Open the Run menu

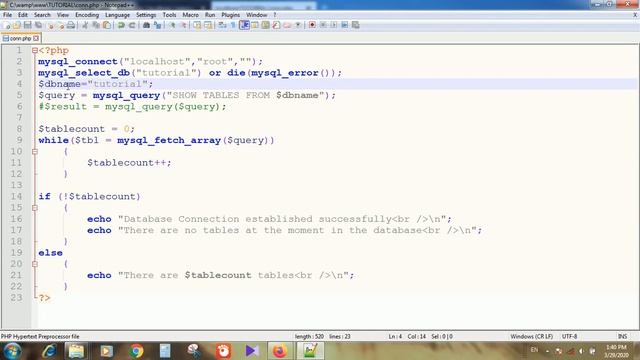210,15
